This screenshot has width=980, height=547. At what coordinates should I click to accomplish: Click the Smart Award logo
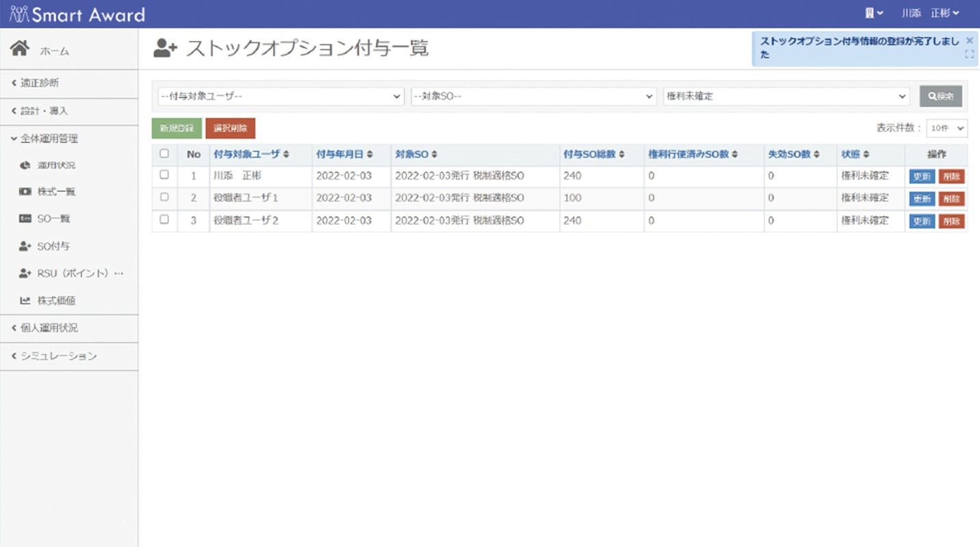point(77,14)
